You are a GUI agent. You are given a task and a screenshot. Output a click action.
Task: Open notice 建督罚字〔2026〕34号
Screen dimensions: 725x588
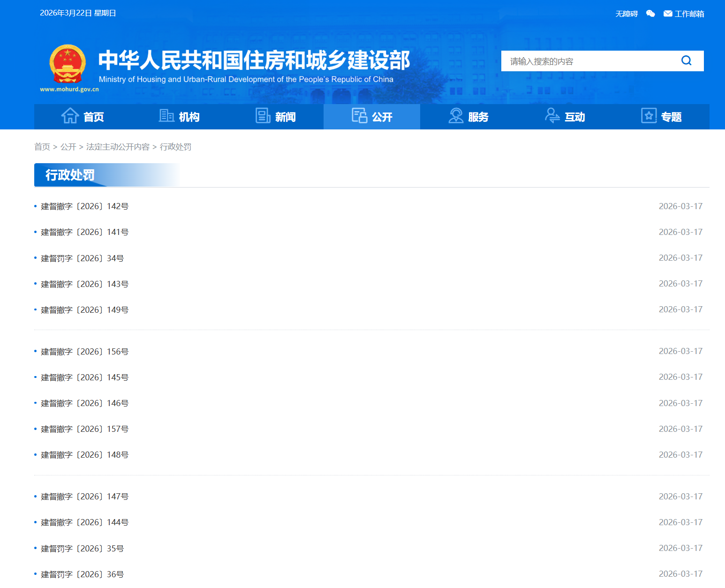[x=81, y=258]
